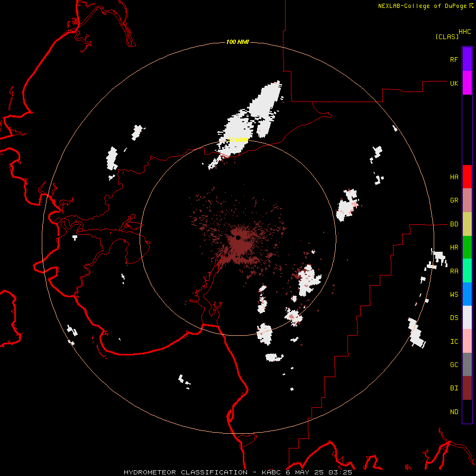This screenshot has height=476, width=476.
Task: Click the IC legend label
Action: tap(454, 342)
